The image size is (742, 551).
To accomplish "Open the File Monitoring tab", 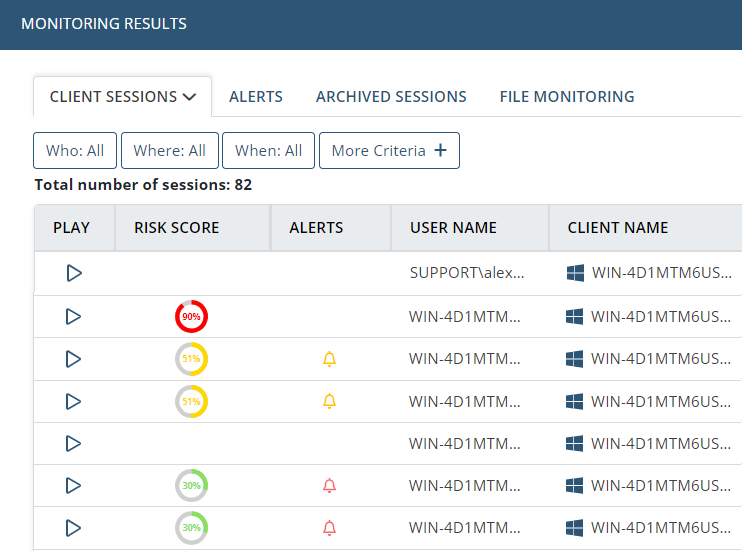I will click(x=567, y=97).
